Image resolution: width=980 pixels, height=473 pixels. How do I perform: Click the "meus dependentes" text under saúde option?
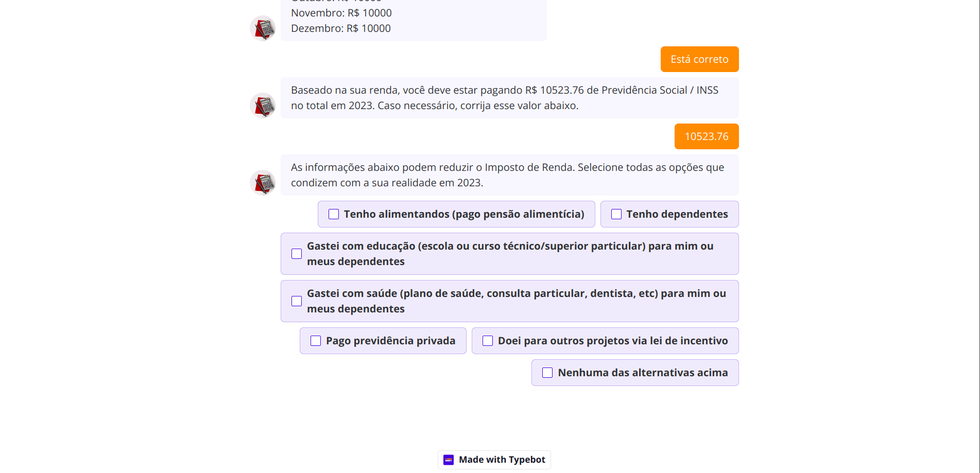pos(356,309)
